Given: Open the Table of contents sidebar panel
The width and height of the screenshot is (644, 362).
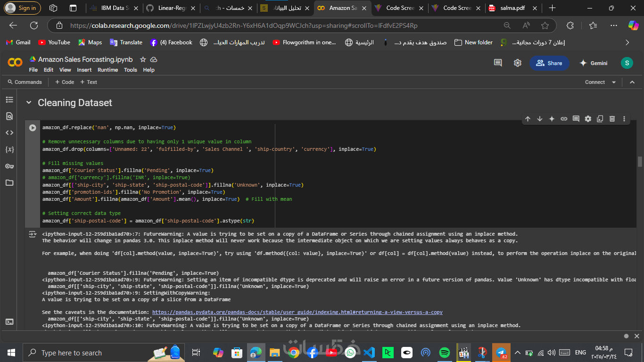Looking at the screenshot, I should 9,99.
